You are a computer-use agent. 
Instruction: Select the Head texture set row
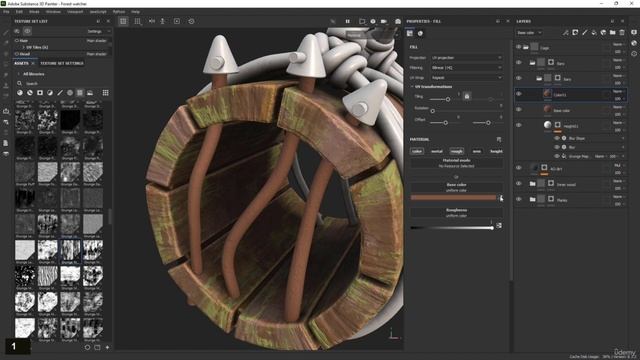click(x=62, y=54)
